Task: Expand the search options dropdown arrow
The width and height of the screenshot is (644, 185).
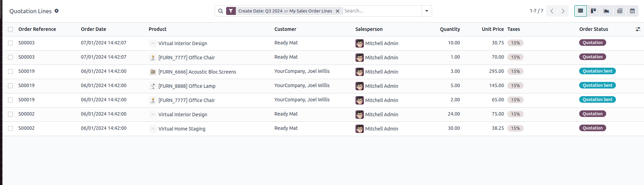Action: click(x=427, y=11)
